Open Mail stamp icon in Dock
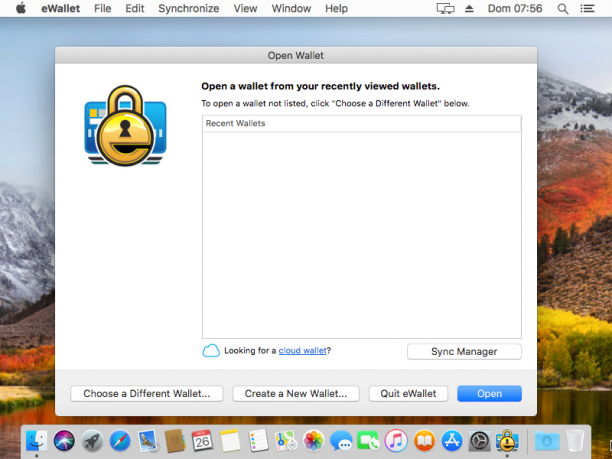Screen dimensions: 612x459 point(148,441)
